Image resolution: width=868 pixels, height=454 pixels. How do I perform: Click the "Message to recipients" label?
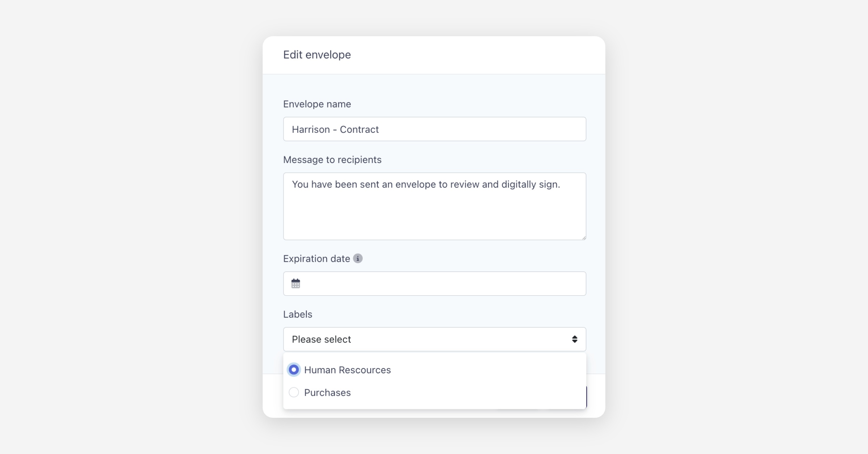[332, 160]
